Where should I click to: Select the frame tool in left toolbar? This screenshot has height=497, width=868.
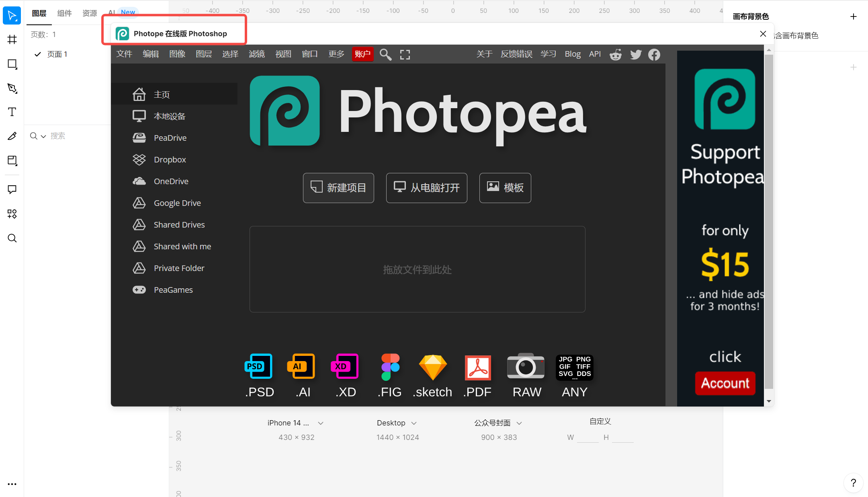coord(12,39)
